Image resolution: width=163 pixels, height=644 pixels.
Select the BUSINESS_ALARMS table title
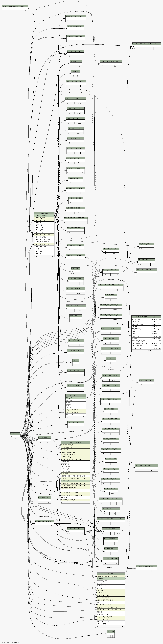pyautogui.click(x=76, y=178)
